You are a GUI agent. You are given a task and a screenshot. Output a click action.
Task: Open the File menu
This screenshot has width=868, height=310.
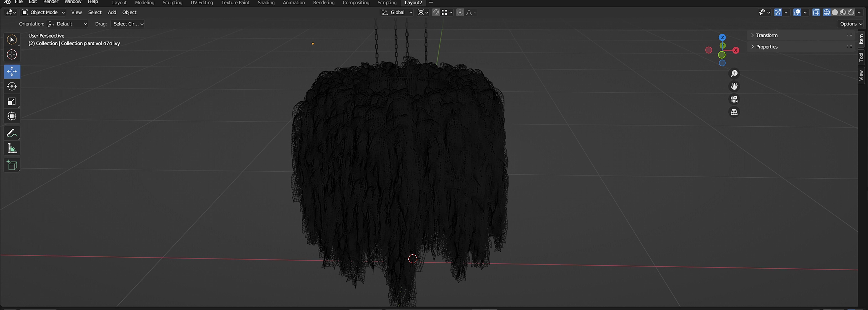pos(19,2)
